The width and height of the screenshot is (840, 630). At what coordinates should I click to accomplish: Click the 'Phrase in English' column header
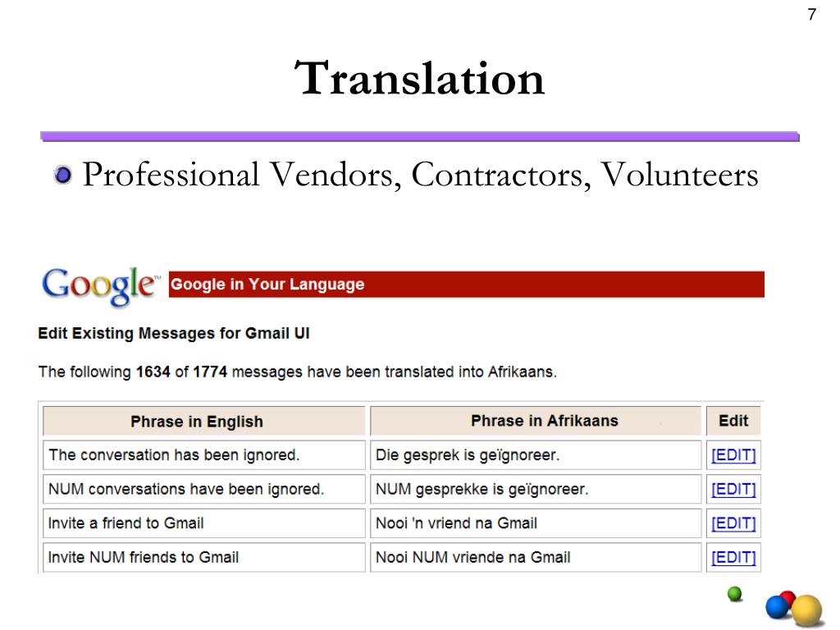click(x=204, y=421)
